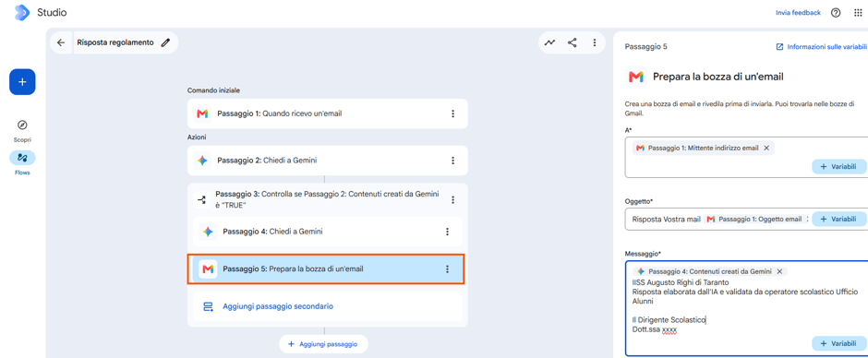
Task: Open the Google apps grid icon
Action: point(859,13)
